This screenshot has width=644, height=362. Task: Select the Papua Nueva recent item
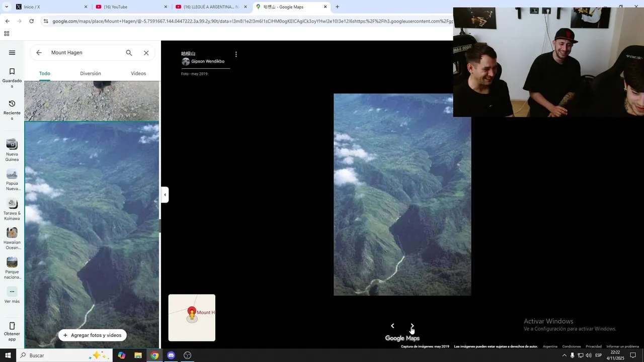12,180
